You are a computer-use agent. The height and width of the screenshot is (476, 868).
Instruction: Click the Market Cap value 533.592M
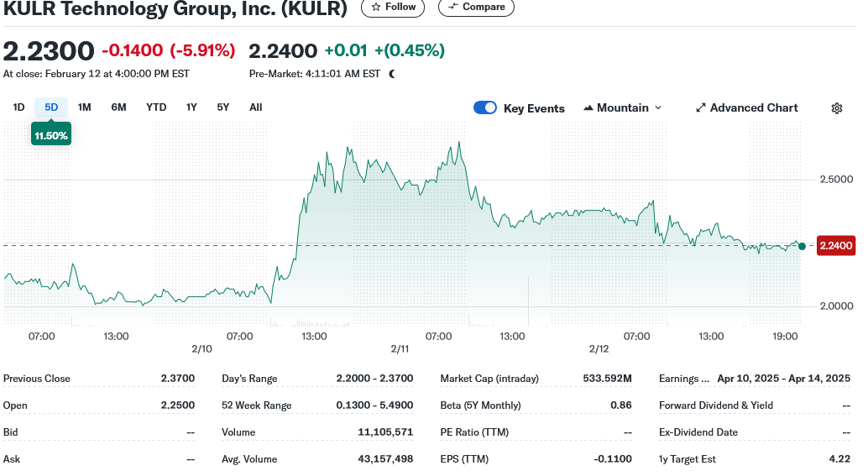tap(607, 379)
